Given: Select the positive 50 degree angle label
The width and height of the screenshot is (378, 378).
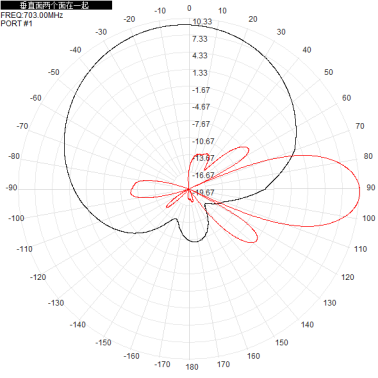Looking at the screenshot, I should pyautogui.click(x=329, y=72).
